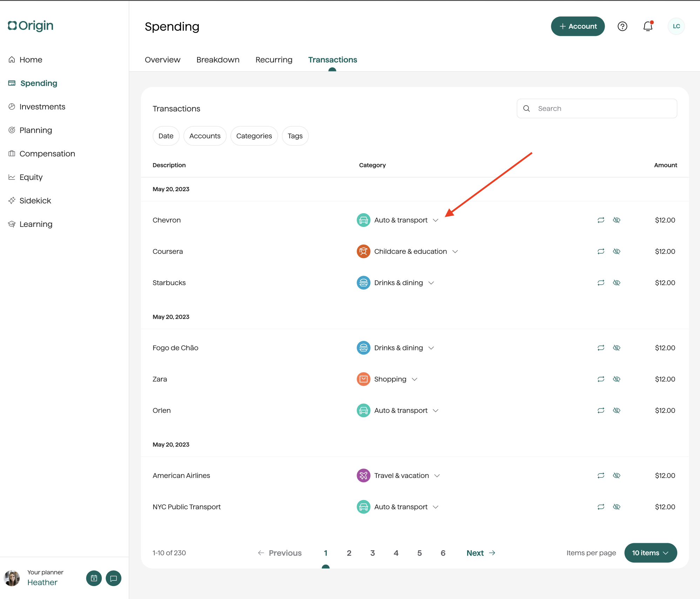700x599 pixels.
Task: Mark Chevron transaction as recurring icon
Action: (x=601, y=220)
